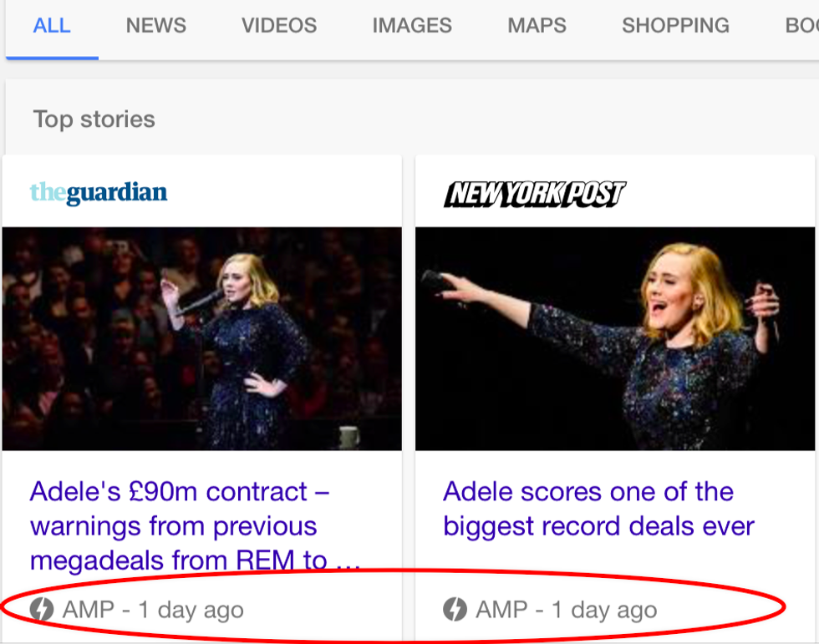Select the IMAGES tab
819x644 pixels.
coord(412,26)
